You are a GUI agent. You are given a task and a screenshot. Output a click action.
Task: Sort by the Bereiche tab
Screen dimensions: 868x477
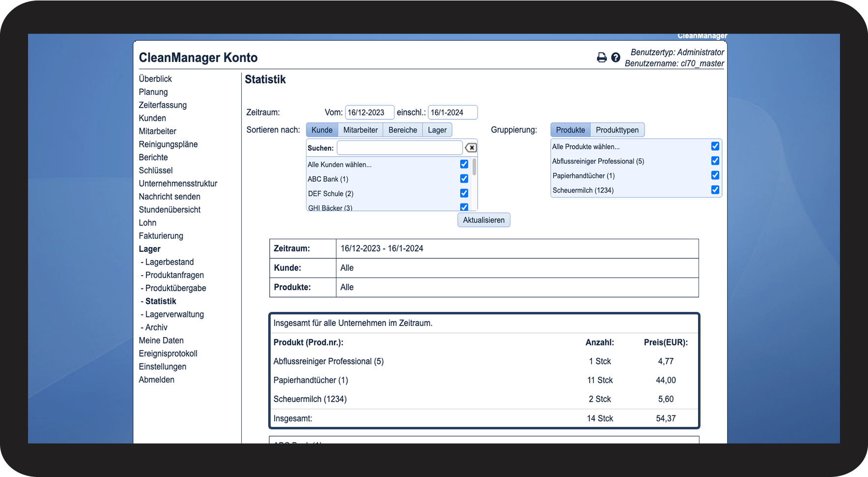[402, 130]
